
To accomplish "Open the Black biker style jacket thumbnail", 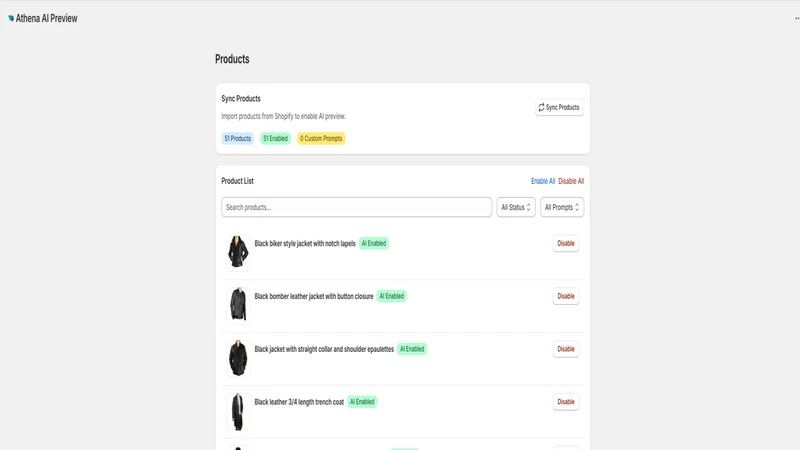I will click(x=238, y=252).
